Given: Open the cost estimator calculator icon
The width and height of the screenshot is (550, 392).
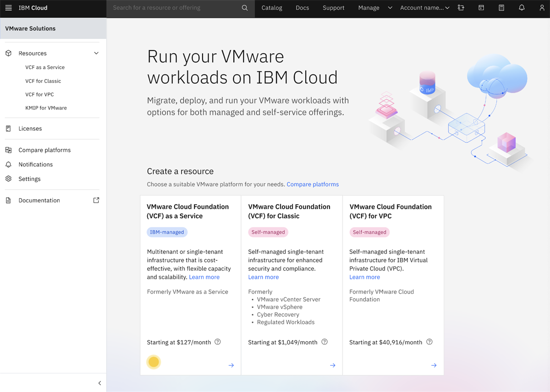Looking at the screenshot, I should click(x=501, y=8).
